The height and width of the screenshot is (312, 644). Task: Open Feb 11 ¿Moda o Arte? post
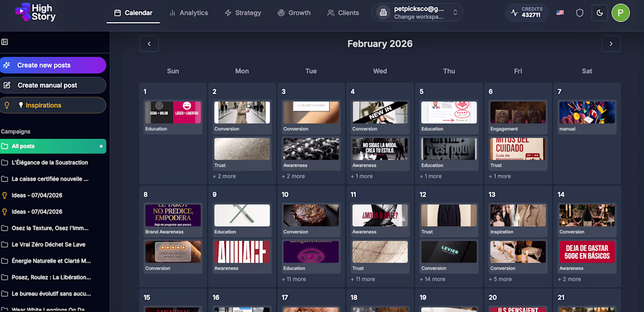[380, 215]
